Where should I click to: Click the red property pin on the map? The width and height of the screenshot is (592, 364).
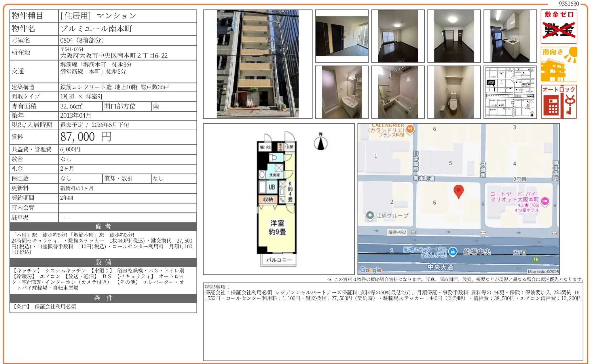[459, 191]
